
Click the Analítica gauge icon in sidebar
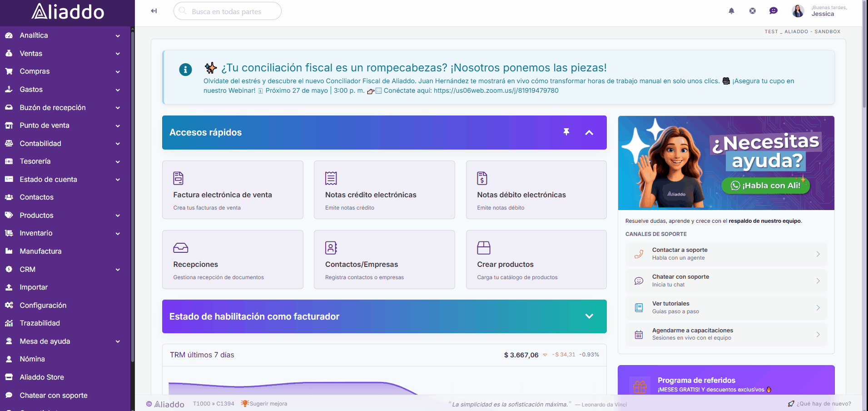[x=9, y=35]
